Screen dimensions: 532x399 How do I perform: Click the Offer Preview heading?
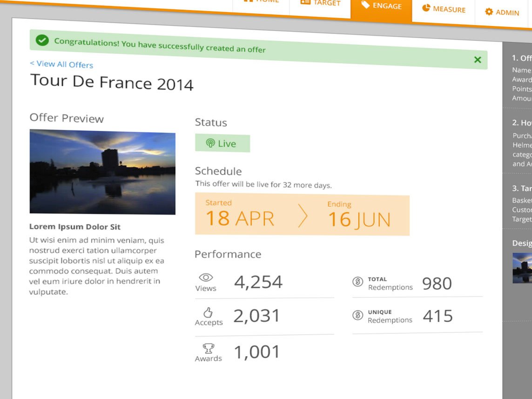click(67, 118)
